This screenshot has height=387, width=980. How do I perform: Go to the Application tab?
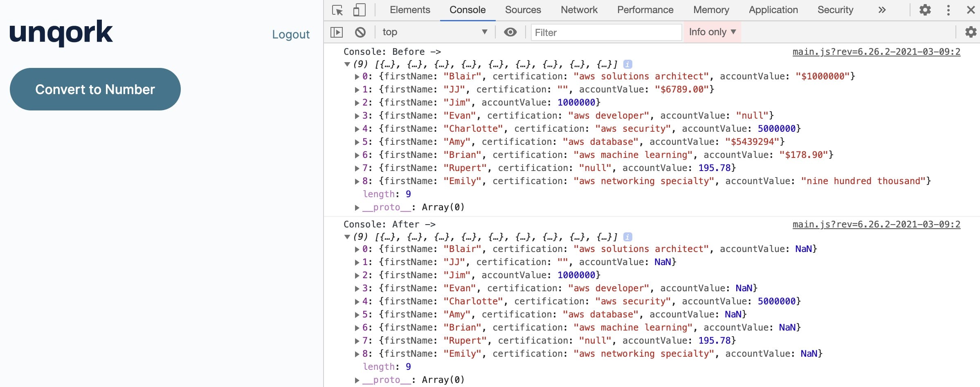(x=773, y=10)
